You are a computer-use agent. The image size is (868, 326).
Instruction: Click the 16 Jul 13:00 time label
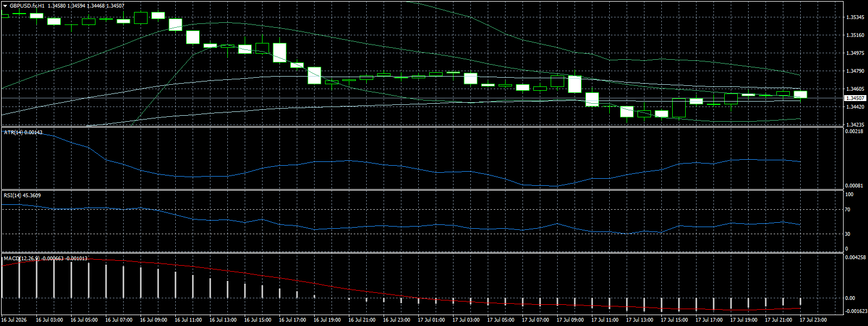223,320
